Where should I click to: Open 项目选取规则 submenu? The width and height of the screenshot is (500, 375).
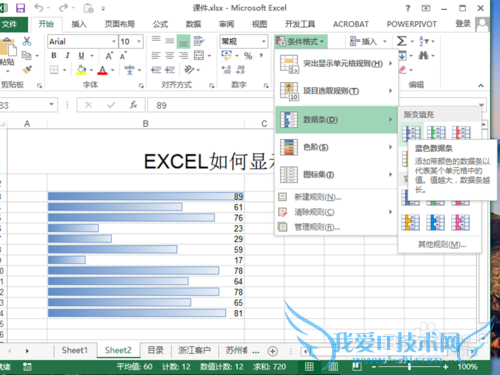336,91
